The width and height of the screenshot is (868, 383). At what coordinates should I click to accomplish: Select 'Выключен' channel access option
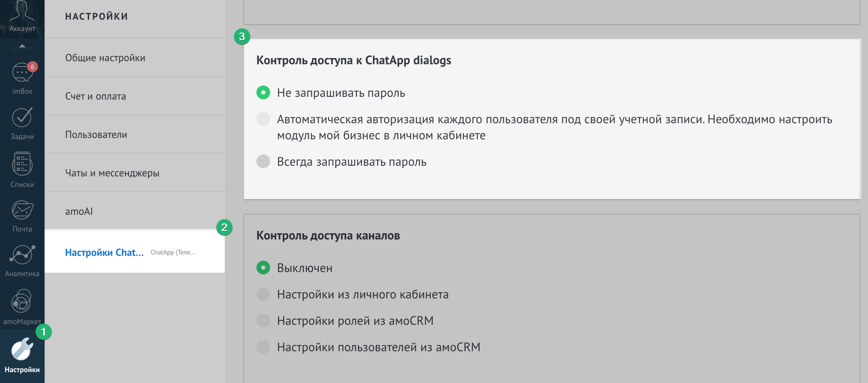click(263, 268)
